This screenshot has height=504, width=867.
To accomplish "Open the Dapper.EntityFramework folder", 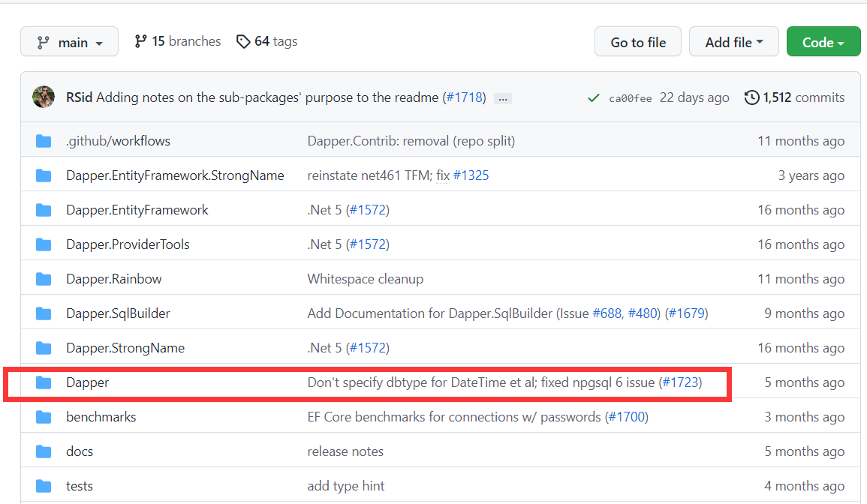I will pyautogui.click(x=137, y=210).
